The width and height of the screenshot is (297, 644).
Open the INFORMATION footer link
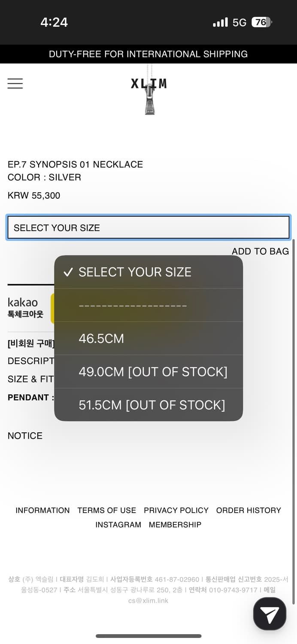42,510
